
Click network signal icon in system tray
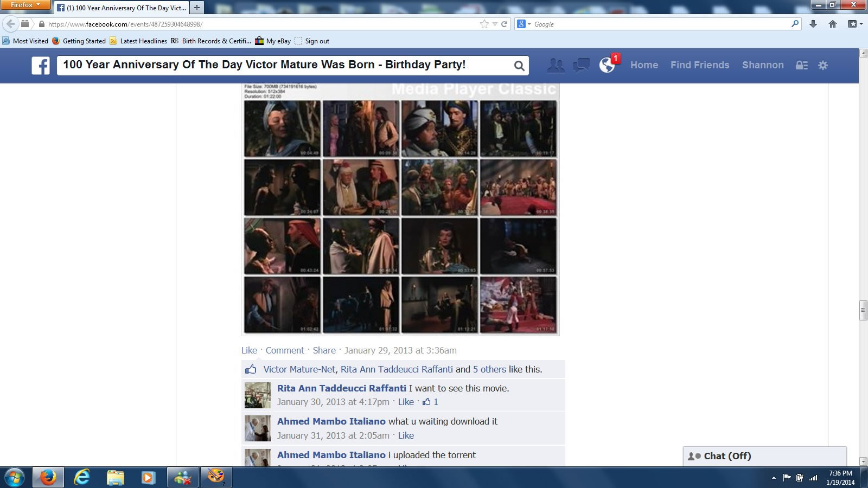pos(813,478)
